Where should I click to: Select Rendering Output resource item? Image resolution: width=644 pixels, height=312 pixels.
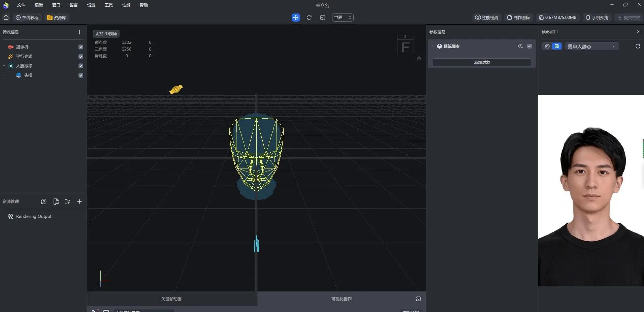[x=33, y=216]
